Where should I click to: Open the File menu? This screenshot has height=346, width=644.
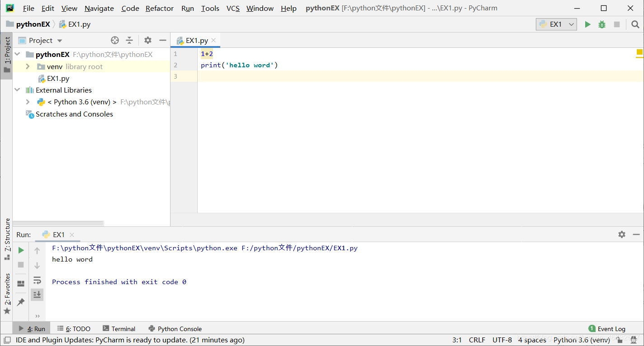(x=28, y=8)
